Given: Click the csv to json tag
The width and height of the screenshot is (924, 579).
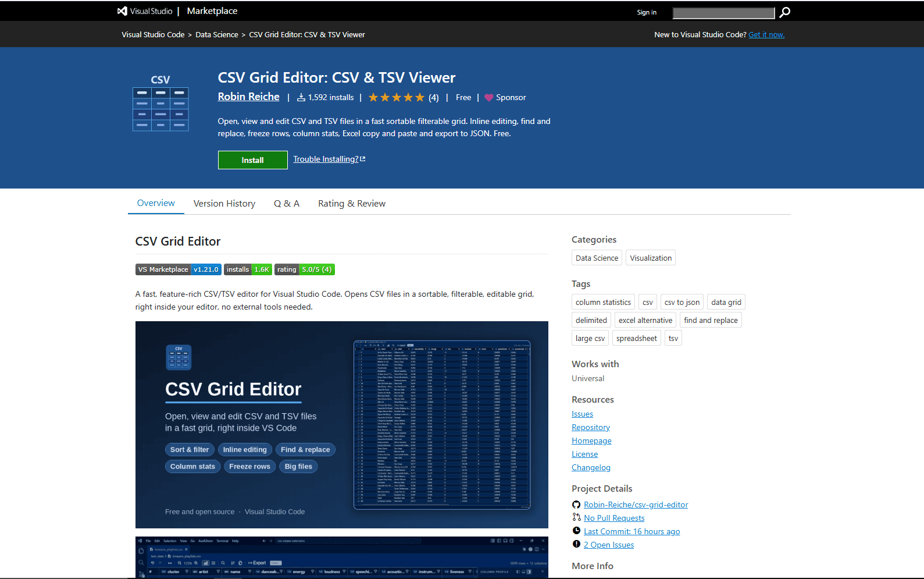Looking at the screenshot, I should (x=682, y=302).
